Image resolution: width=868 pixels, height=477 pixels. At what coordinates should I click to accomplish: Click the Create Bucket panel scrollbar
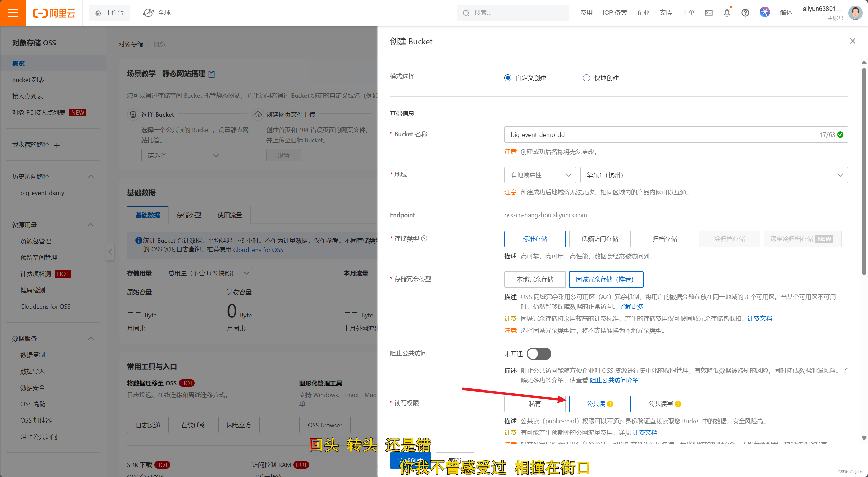(864, 172)
